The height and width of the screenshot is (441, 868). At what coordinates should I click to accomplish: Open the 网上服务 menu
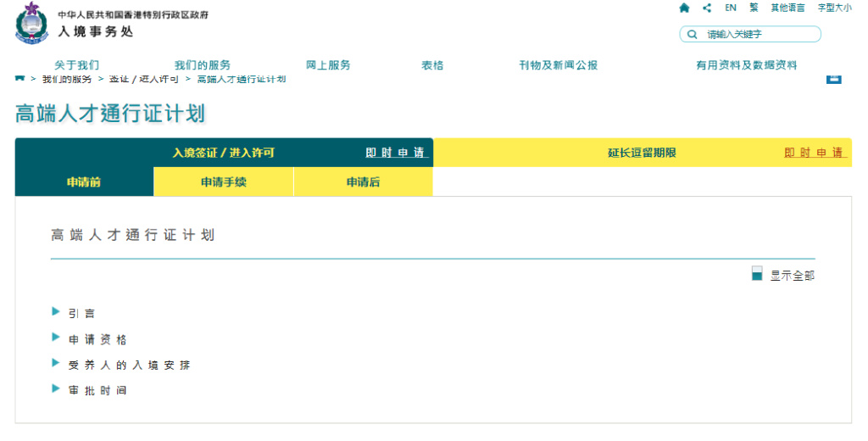[x=328, y=65]
